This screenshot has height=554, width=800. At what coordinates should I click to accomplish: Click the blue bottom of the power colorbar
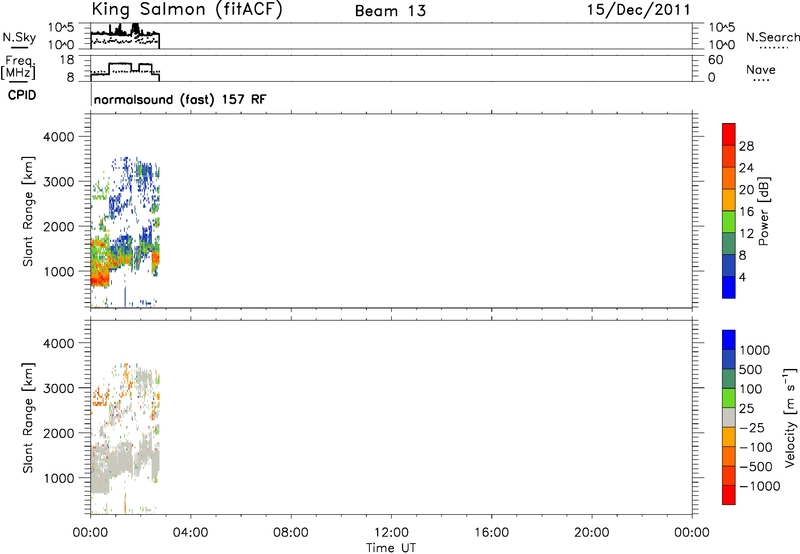[729, 287]
